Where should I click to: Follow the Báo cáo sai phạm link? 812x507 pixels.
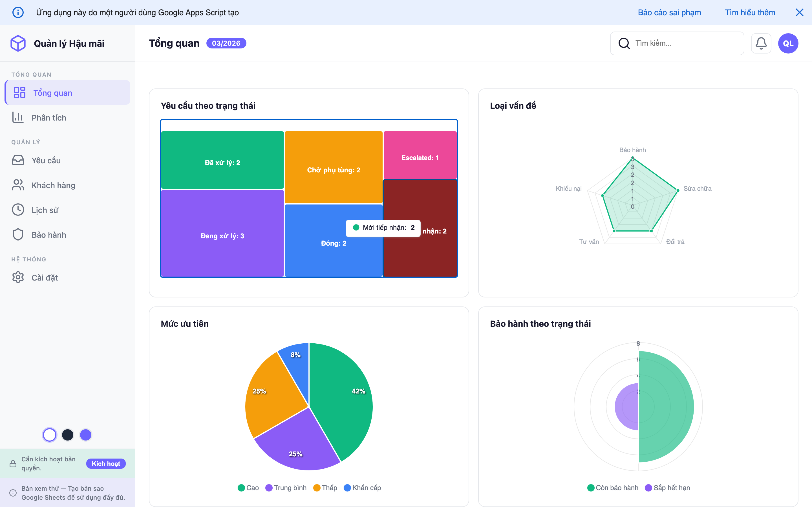669,12
